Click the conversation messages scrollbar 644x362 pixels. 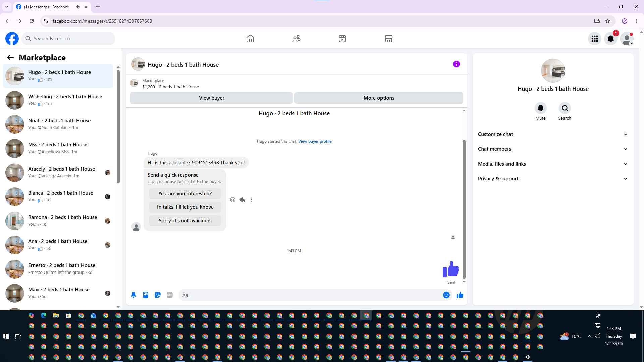(x=464, y=209)
